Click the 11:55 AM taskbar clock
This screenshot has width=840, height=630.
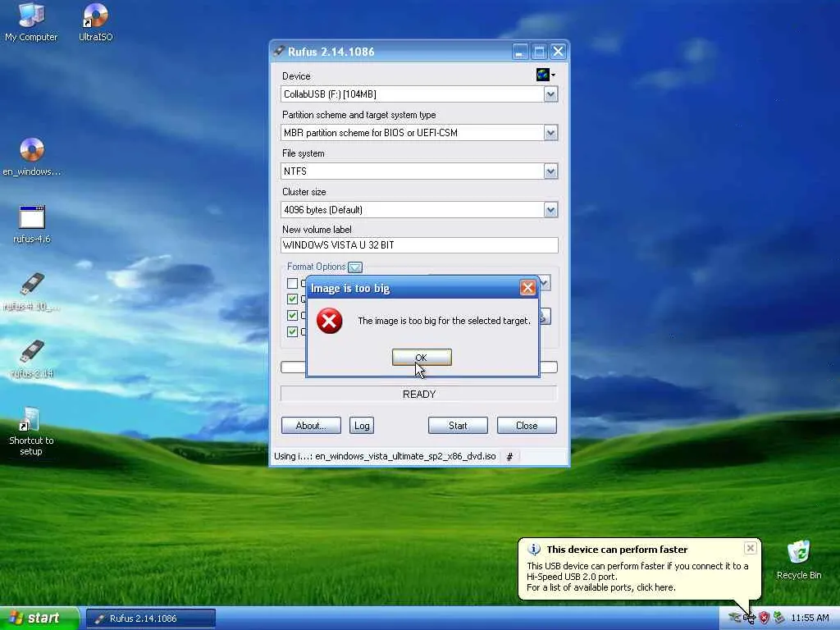tap(810, 619)
